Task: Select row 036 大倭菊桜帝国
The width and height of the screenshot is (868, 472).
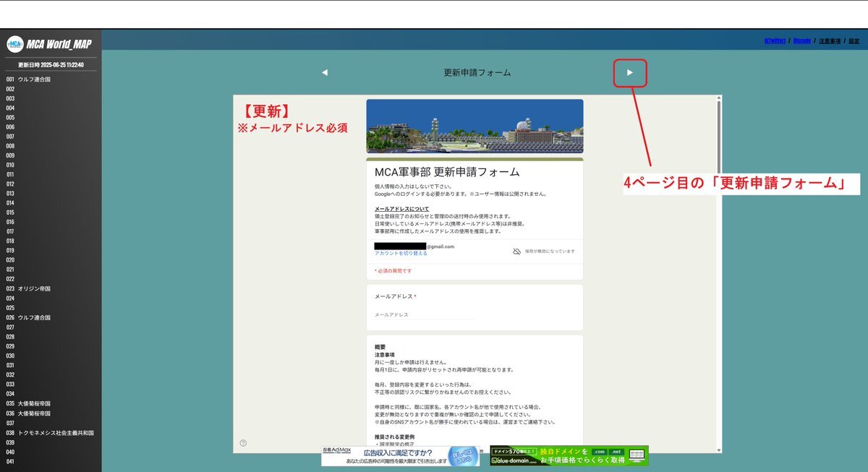Action: pyautogui.click(x=51, y=413)
